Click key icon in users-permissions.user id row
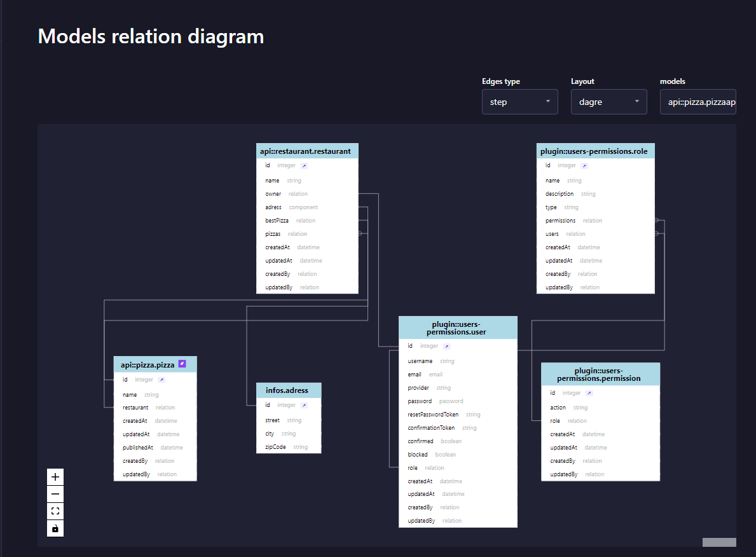The image size is (756, 557). [x=446, y=347]
